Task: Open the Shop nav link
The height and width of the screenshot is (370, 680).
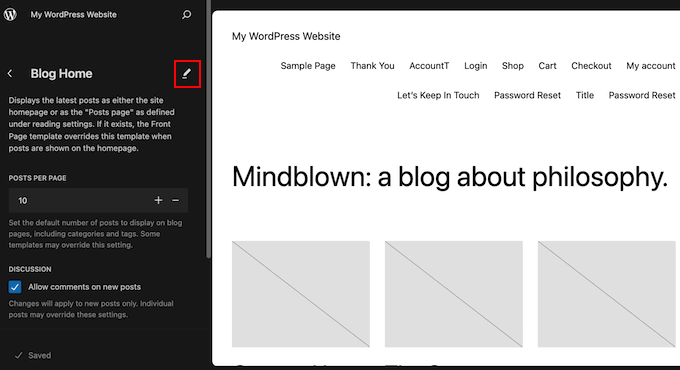Action: coord(513,66)
